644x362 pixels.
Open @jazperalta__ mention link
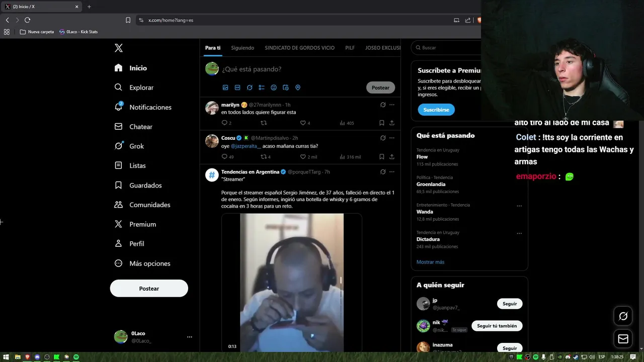246,146
